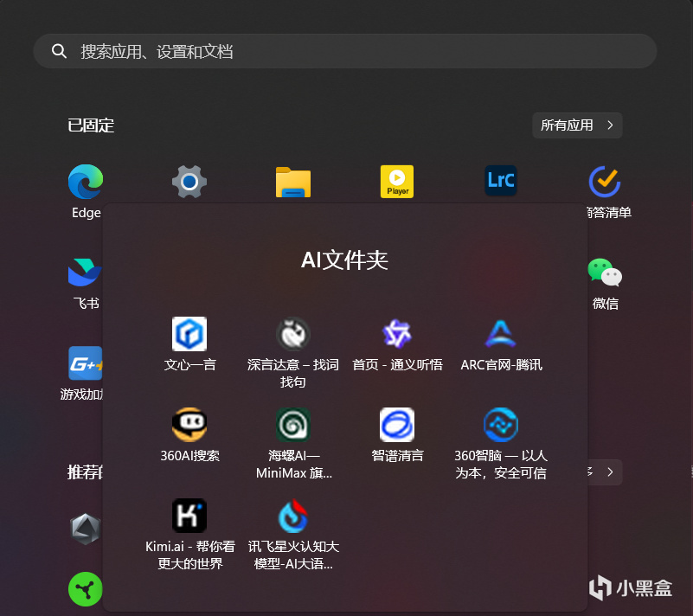This screenshot has width=693, height=616.
Task: Rename folder via AI文件夹 title
Action: [x=344, y=260]
